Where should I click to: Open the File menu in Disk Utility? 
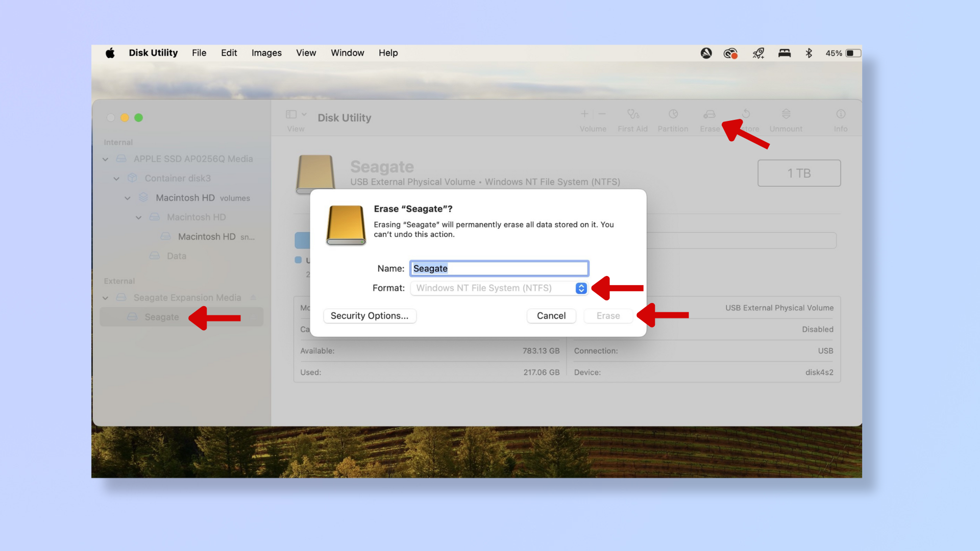(199, 53)
